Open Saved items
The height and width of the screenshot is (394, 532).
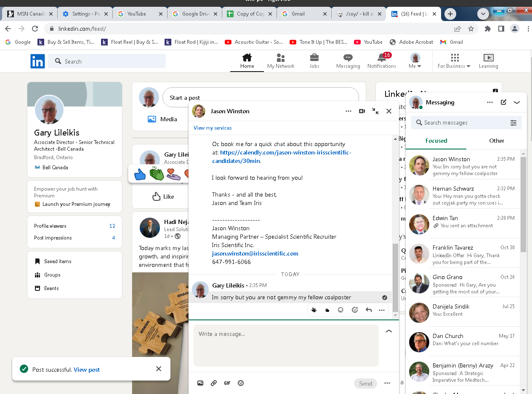click(53, 261)
